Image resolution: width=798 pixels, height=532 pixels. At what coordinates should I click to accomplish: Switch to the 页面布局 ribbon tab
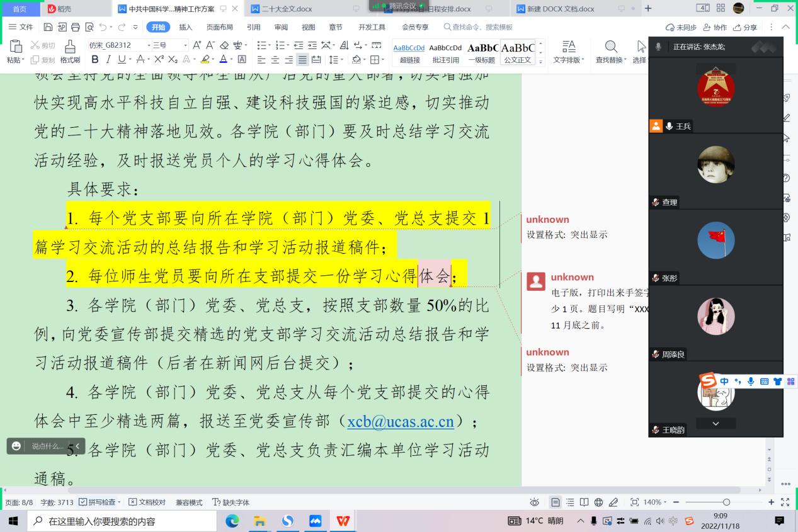220,27
